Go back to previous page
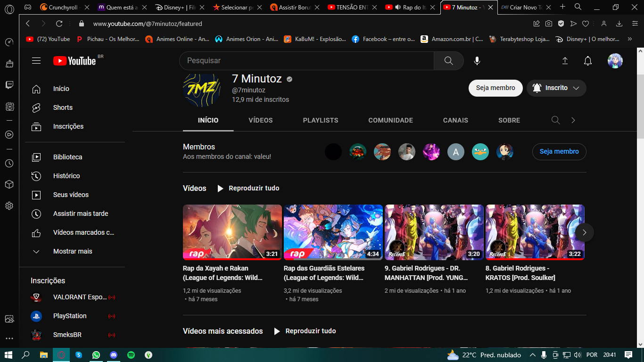This screenshot has width=644, height=362. tap(28, 24)
